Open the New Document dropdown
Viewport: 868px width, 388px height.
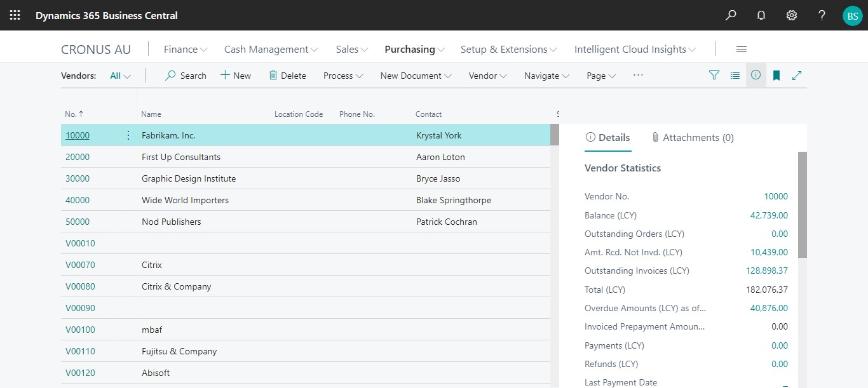pos(416,76)
